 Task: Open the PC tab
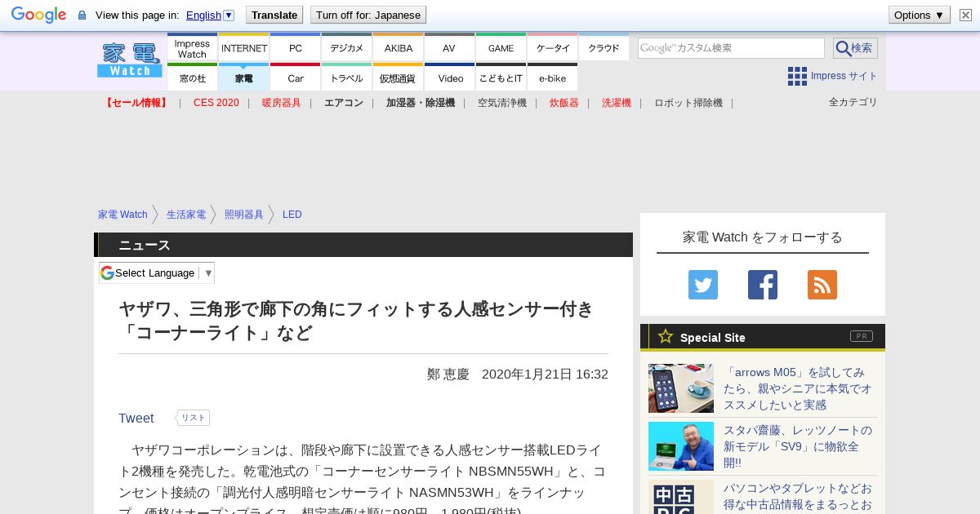[x=295, y=47]
